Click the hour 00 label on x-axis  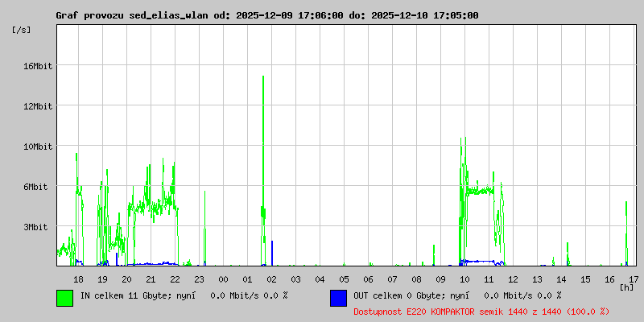pyautogui.click(x=223, y=279)
